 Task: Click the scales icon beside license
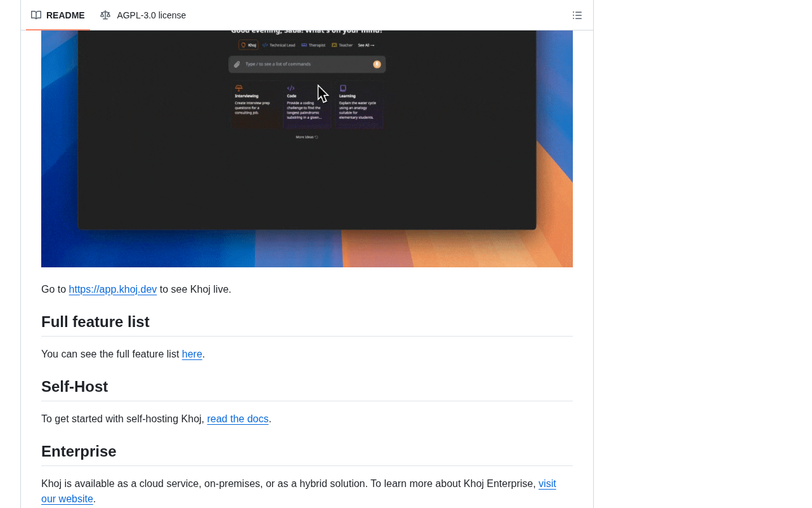tap(105, 15)
